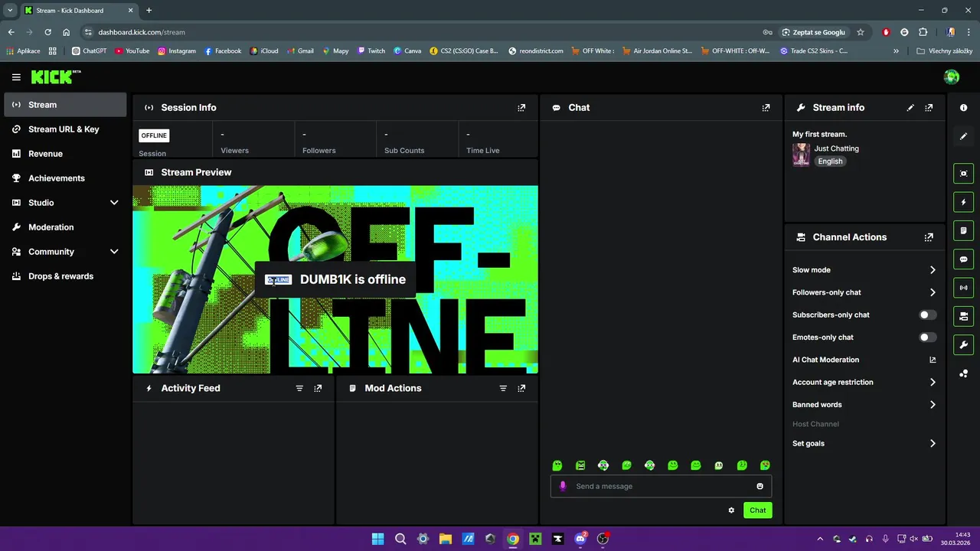
Task: Open Activity Feed filter options
Action: [299, 388]
